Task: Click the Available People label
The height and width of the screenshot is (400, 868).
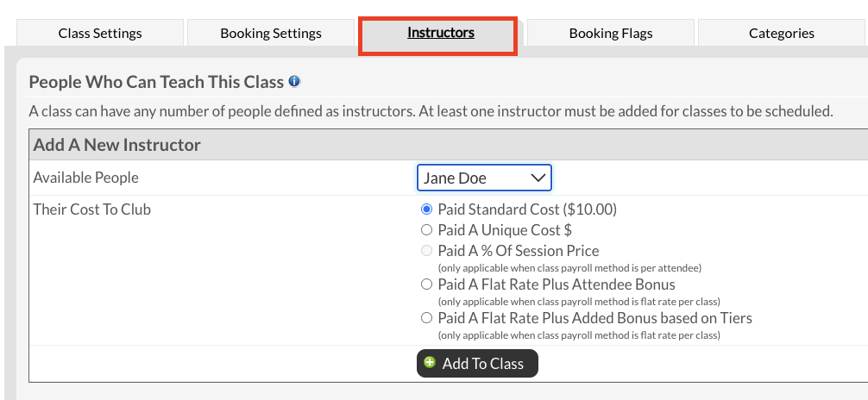Action: point(85,178)
